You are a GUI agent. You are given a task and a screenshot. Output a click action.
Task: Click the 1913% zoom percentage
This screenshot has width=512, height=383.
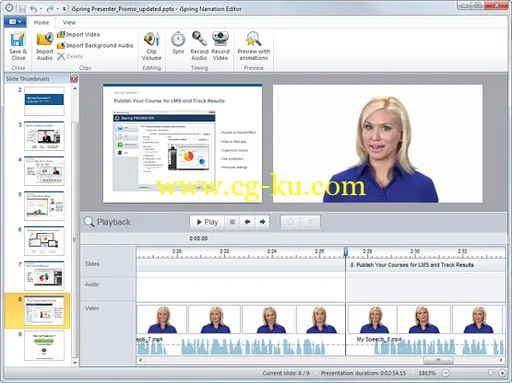click(x=427, y=373)
